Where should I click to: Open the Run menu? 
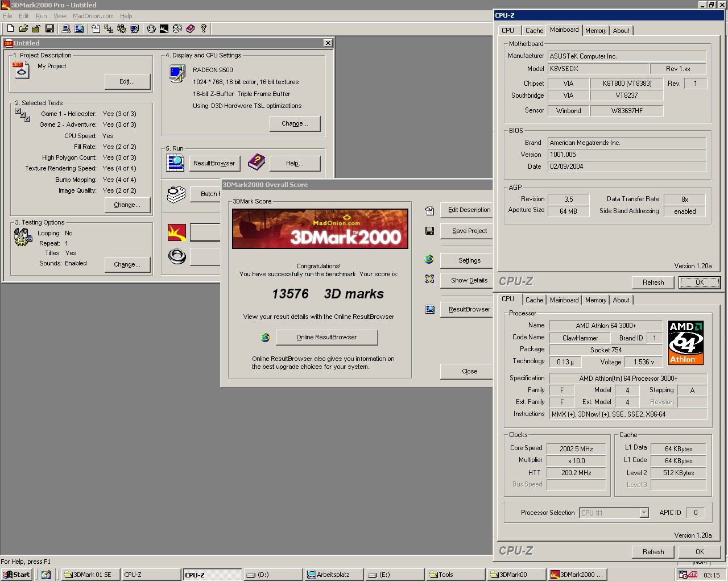(42, 16)
